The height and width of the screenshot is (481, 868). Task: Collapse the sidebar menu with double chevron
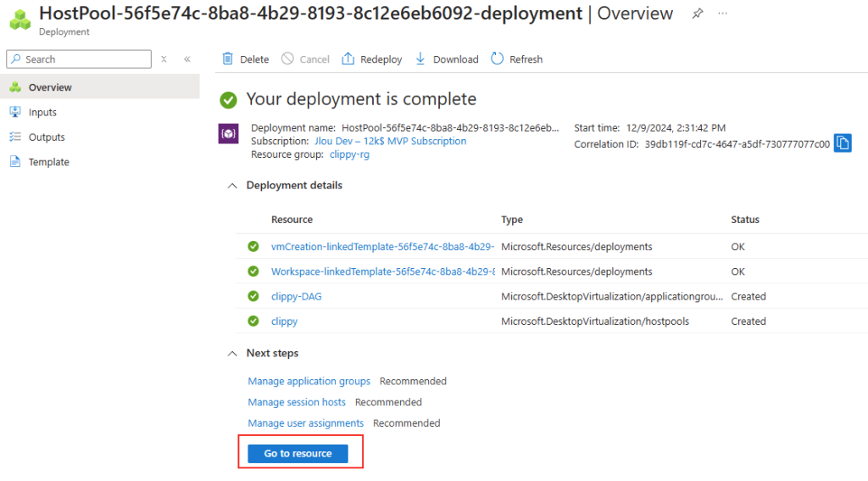pyautogui.click(x=187, y=59)
